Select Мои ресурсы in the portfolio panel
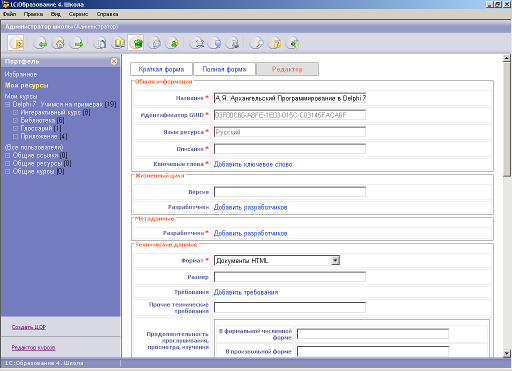 coord(27,85)
